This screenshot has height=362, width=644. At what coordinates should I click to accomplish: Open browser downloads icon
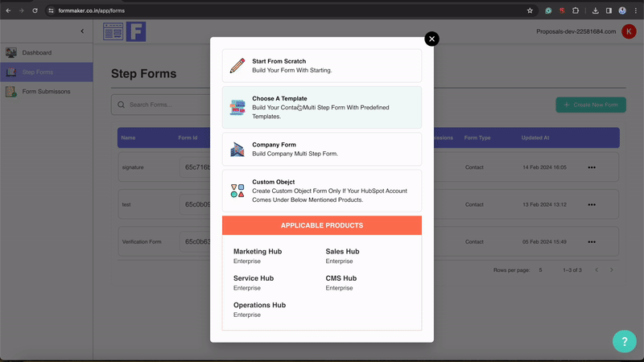point(595,10)
